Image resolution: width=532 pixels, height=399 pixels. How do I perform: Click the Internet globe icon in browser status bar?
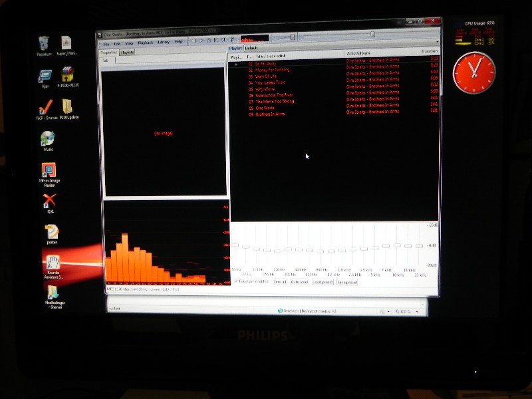click(280, 311)
